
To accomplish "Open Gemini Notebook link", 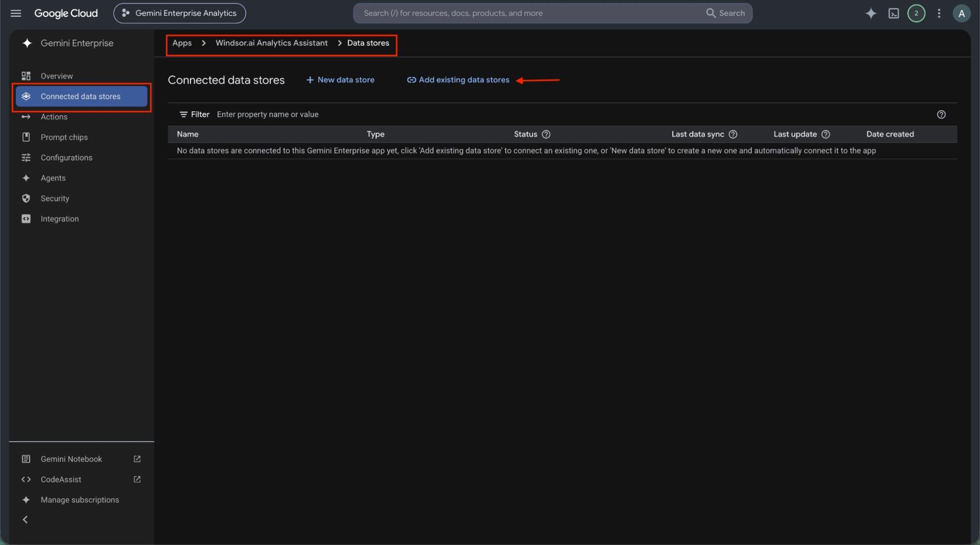I will (71, 459).
